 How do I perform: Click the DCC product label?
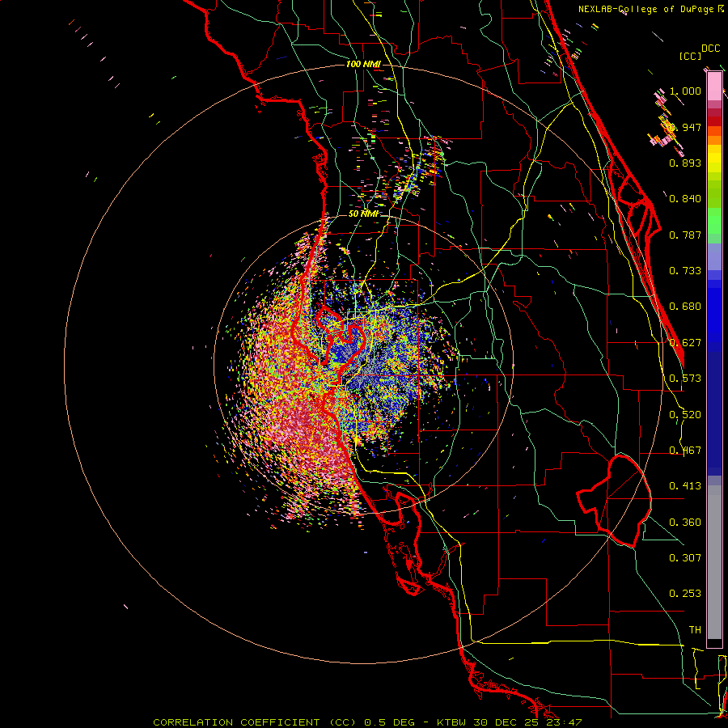711,49
